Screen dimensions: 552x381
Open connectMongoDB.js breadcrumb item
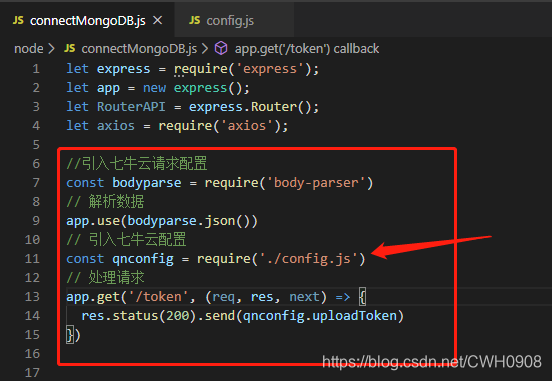pyautogui.click(x=139, y=49)
